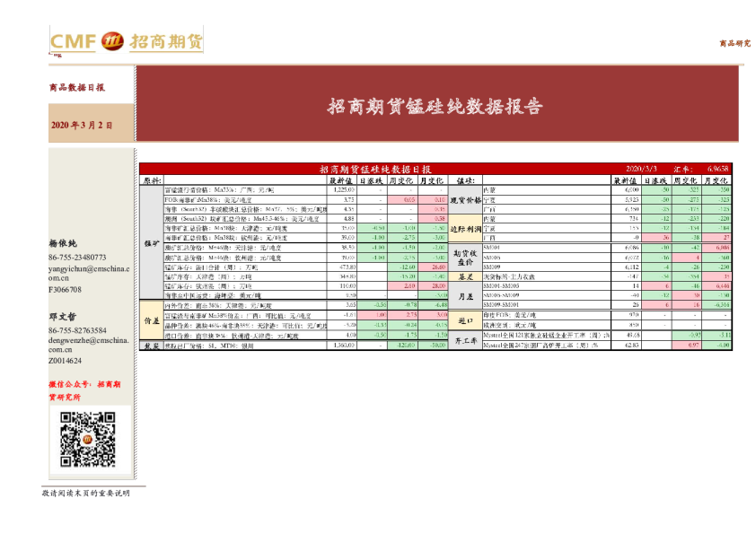Click the 进口 category cell
The width and height of the screenshot is (756, 534).
pos(464,320)
